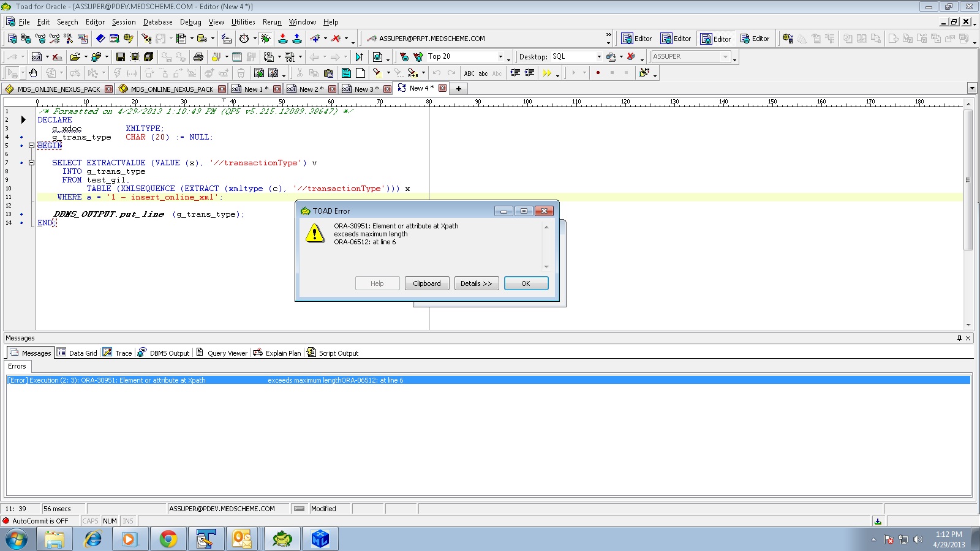Open the editor tab list dropdown arrow
The image size is (980, 551).
972,88
